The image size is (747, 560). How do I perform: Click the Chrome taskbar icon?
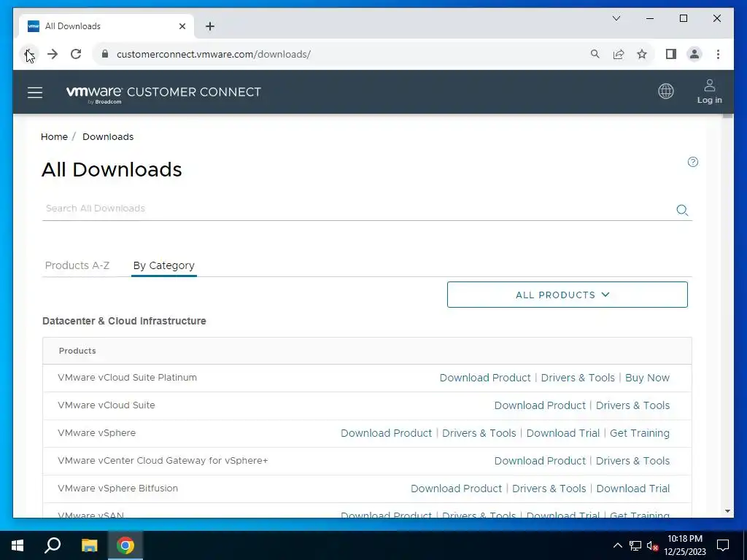click(125, 545)
